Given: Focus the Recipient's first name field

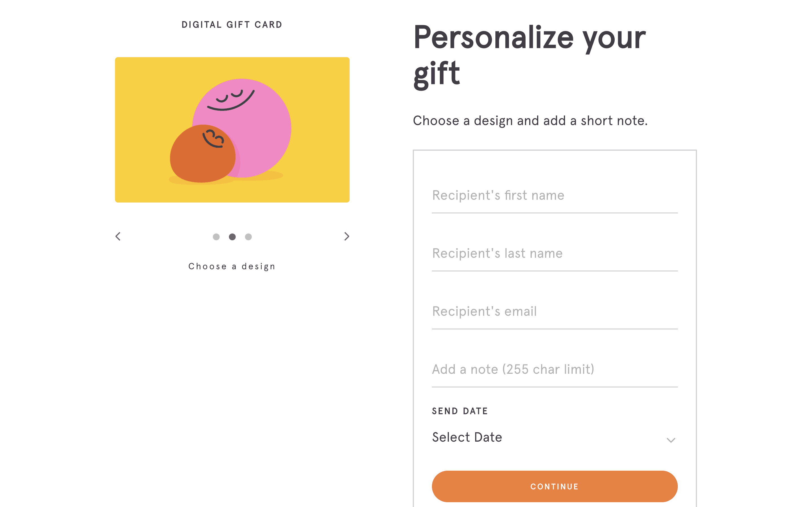Looking at the screenshot, I should tap(554, 196).
